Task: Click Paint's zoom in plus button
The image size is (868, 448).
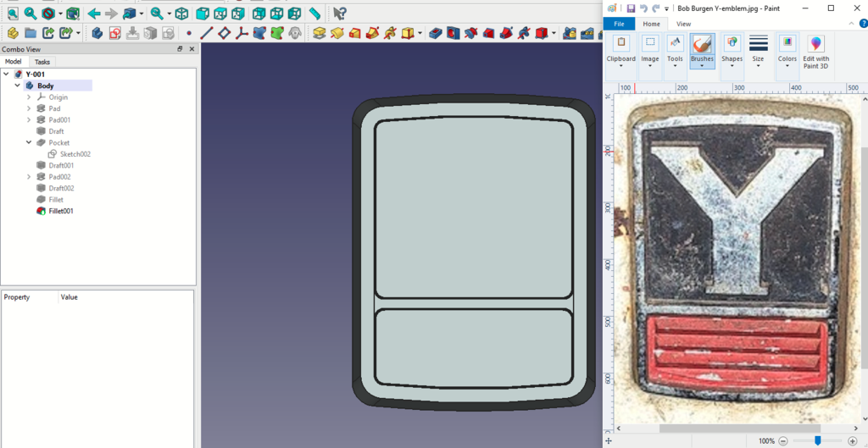Action: [x=853, y=441]
